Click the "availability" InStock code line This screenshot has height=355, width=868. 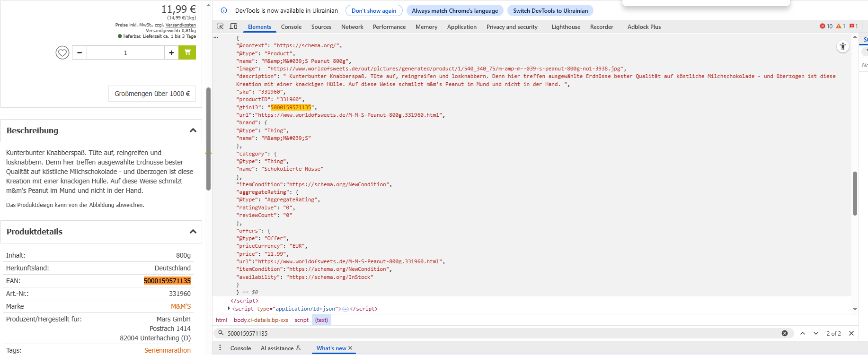[305, 277]
